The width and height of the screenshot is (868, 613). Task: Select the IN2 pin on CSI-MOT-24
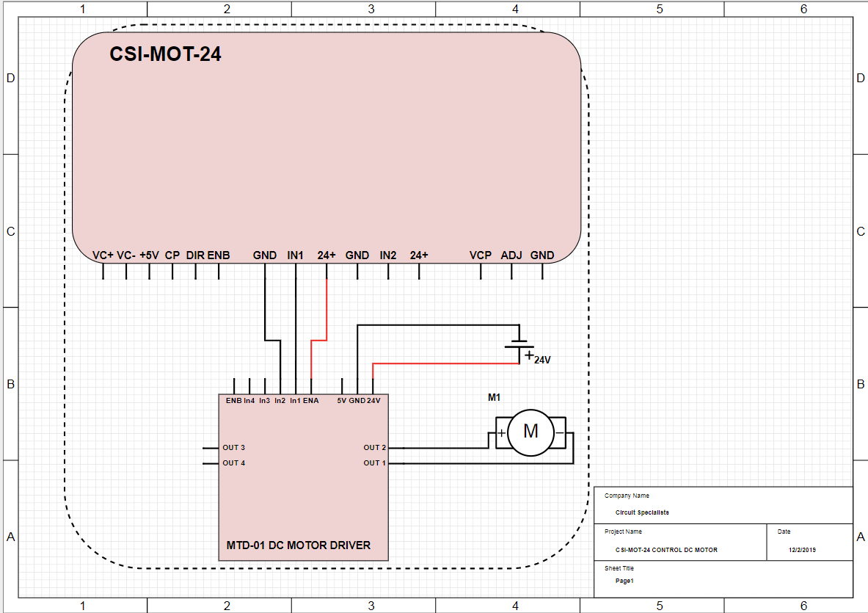[x=388, y=255]
